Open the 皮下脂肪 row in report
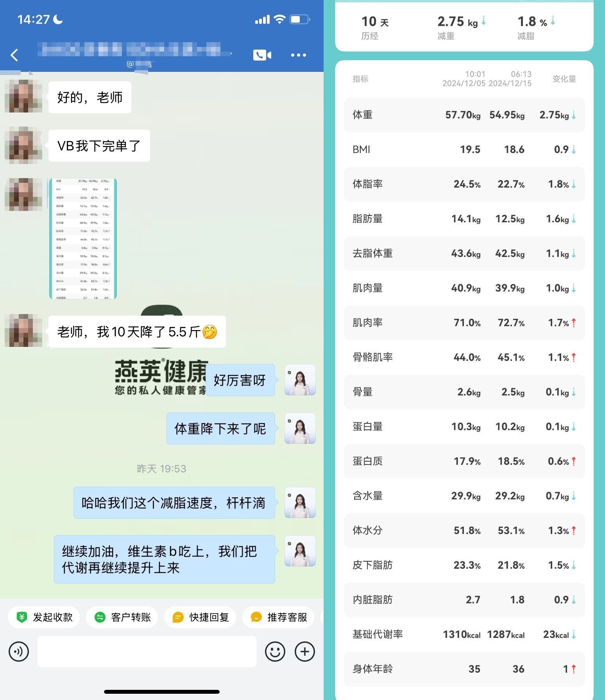605x700 pixels. [464, 565]
